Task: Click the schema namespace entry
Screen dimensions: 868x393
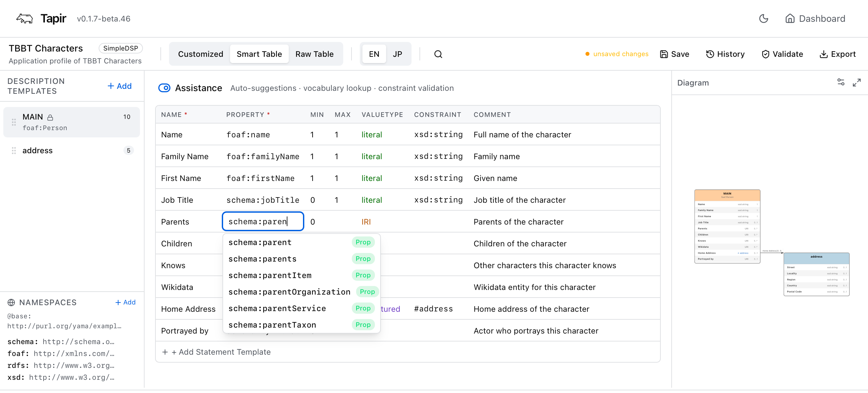Action: point(61,341)
